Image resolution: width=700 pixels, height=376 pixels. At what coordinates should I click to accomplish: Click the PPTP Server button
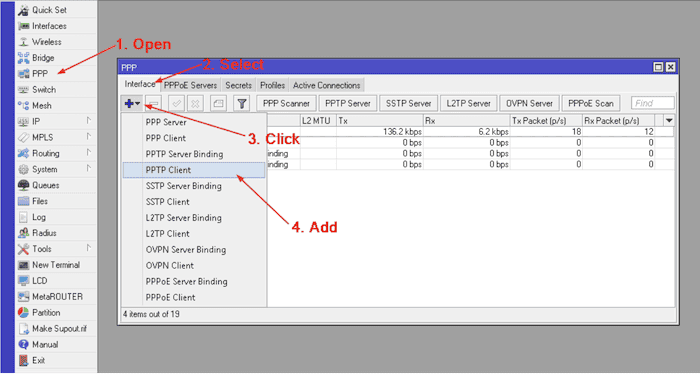(348, 103)
